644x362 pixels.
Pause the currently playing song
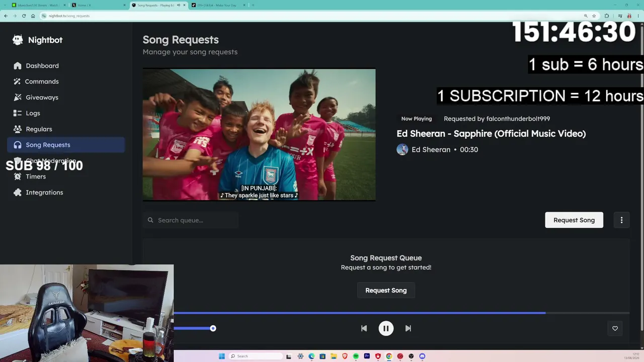(x=386, y=328)
